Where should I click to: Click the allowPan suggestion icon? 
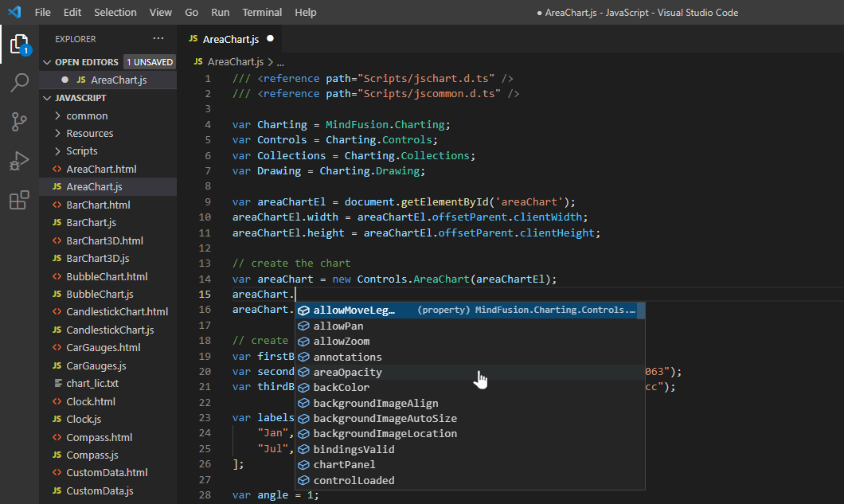click(x=303, y=326)
